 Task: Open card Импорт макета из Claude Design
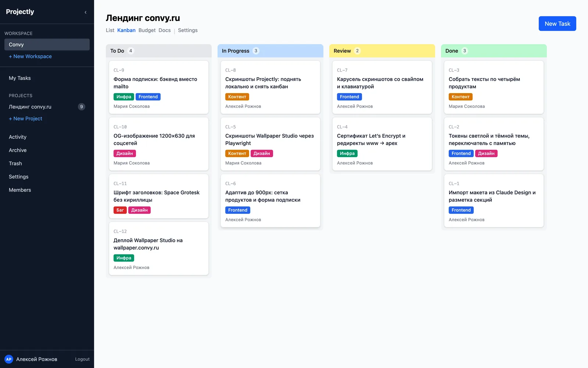(494, 201)
